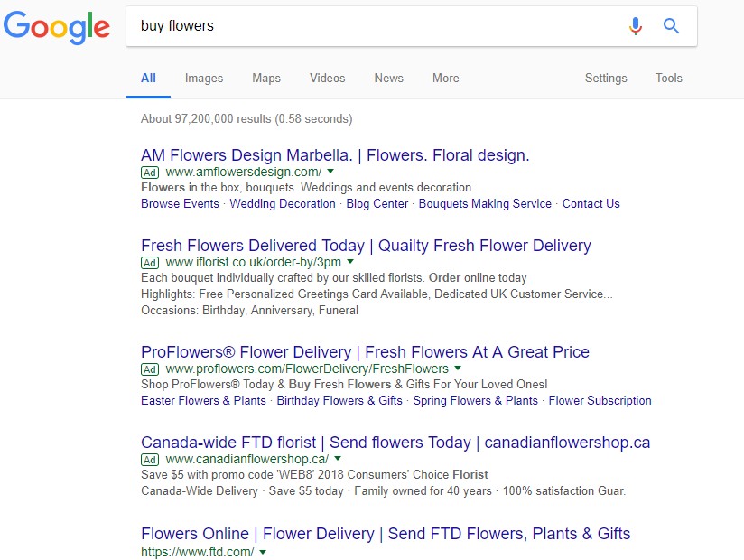The height and width of the screenshot is (560, 744).
Task: Select the All results tab
Action: pos(148,79)
